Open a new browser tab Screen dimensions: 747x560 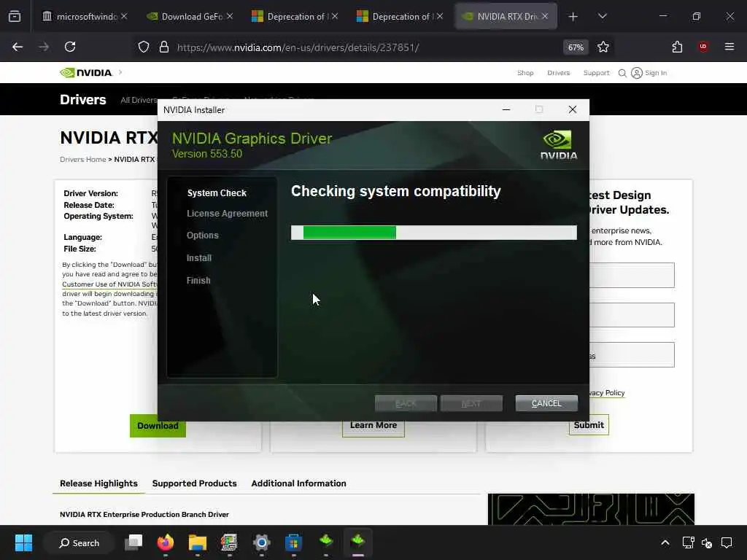pyautogui.click(x=573, y=16)
